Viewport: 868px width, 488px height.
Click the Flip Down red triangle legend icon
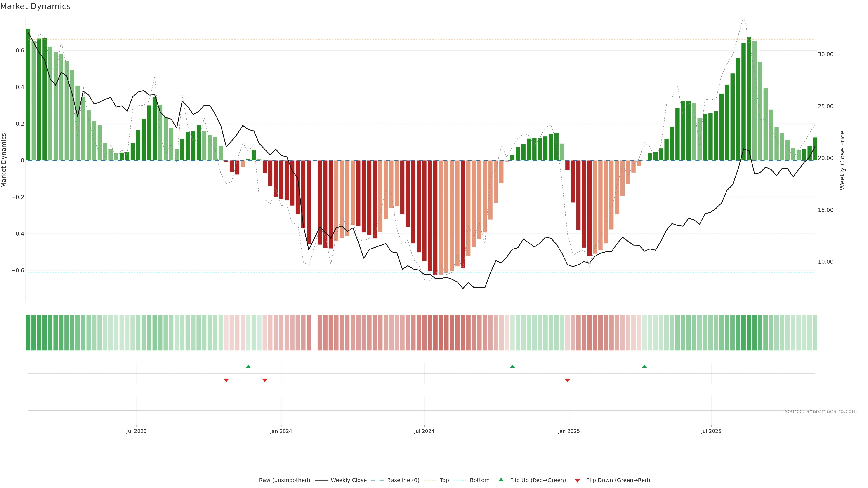[577, 481]
